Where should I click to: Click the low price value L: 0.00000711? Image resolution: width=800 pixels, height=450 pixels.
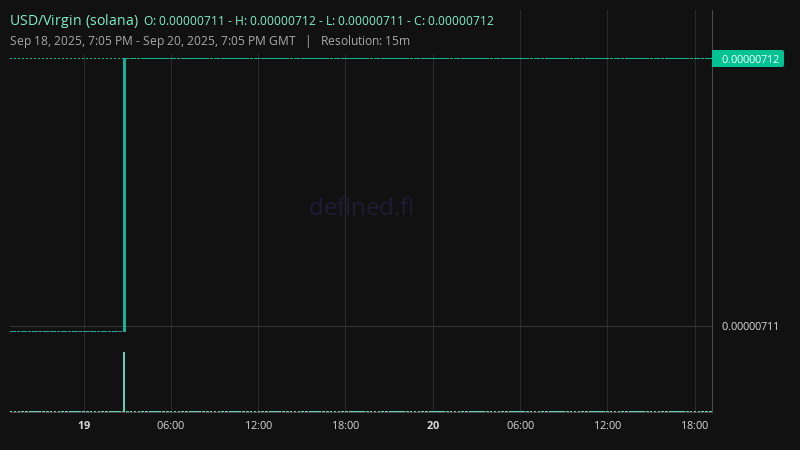coord(365,21)
